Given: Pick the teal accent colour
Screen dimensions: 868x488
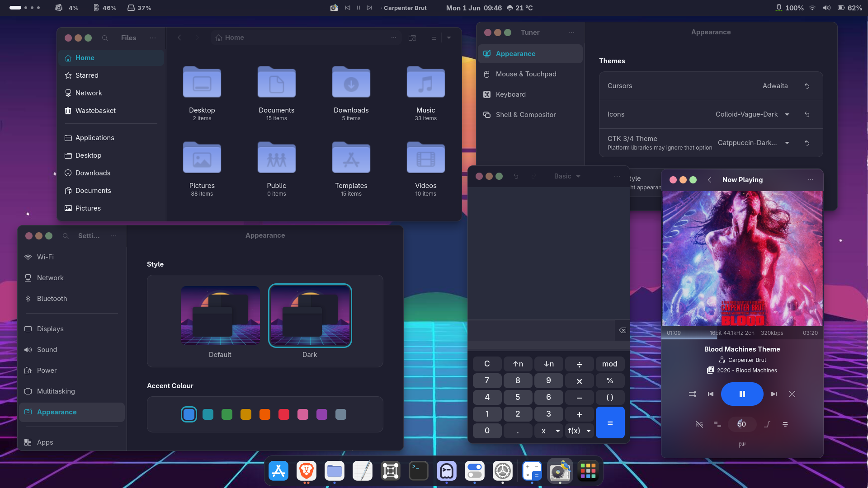Looking at the screenshot, I should pyautogui.click(x=208, y=414).
